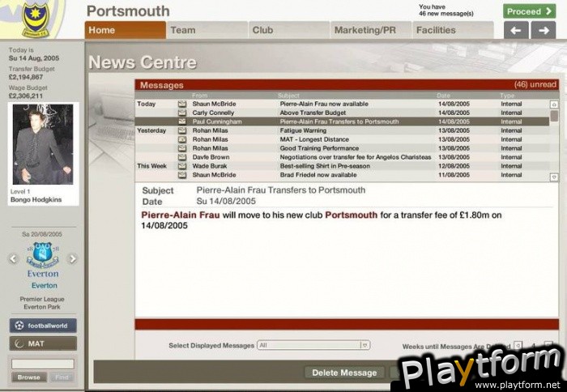567x392 pixels.
Task: Click fixture date 'Sa 20/08/2005'
Action: (x=42, y=234)
